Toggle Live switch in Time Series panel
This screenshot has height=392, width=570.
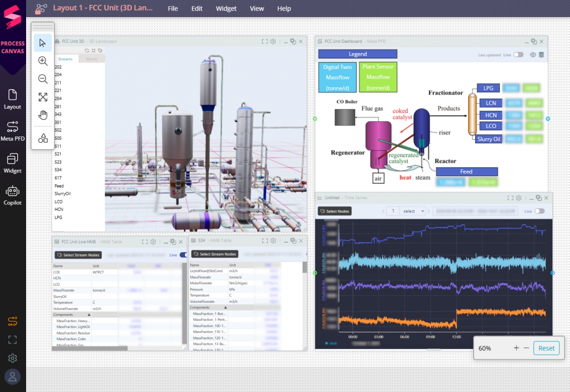pos(540,211)
